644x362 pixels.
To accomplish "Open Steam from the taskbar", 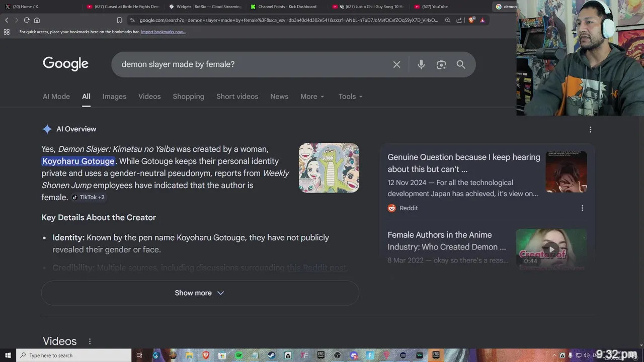I will point(272,355).
